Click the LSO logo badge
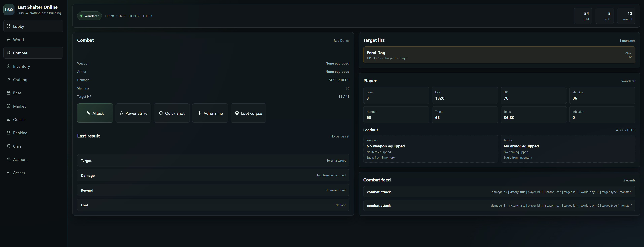The image size is (644, 247). 9,10
